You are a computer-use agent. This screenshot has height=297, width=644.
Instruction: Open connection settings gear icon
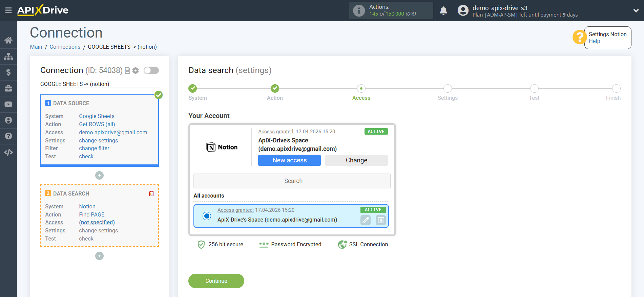pyautogui.click(x=136, y=70)
